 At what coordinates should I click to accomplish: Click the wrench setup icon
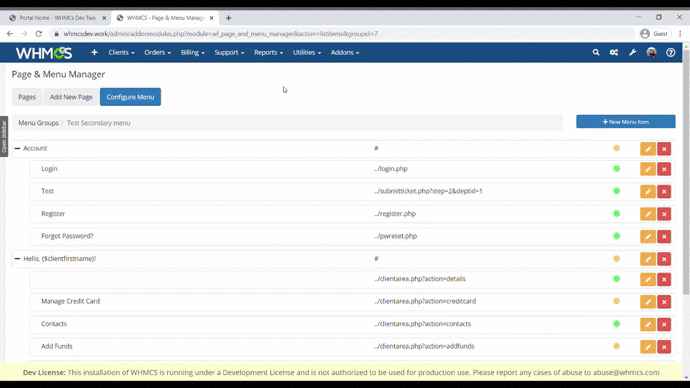coord(632,52)
